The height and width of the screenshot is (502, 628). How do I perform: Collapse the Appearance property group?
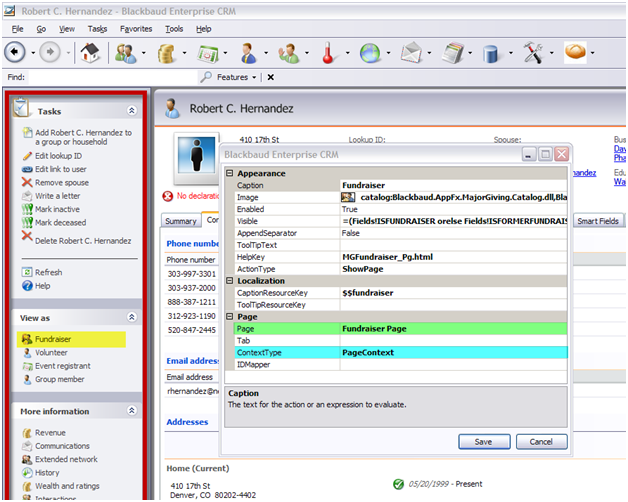(229, 173)
